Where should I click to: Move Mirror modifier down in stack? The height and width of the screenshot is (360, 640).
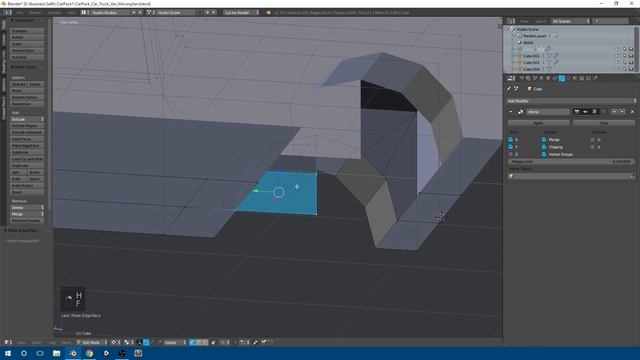622,111
